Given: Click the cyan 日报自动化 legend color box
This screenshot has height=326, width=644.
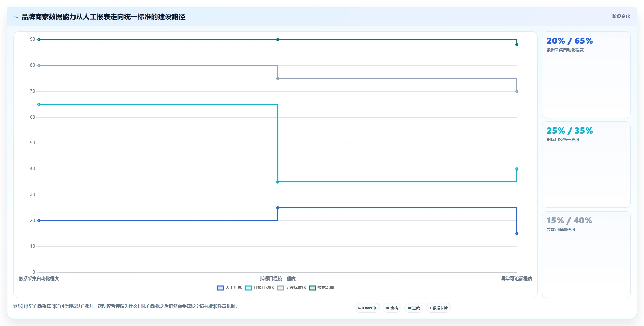Looking at the screenshot, I should tap(248, 288).
